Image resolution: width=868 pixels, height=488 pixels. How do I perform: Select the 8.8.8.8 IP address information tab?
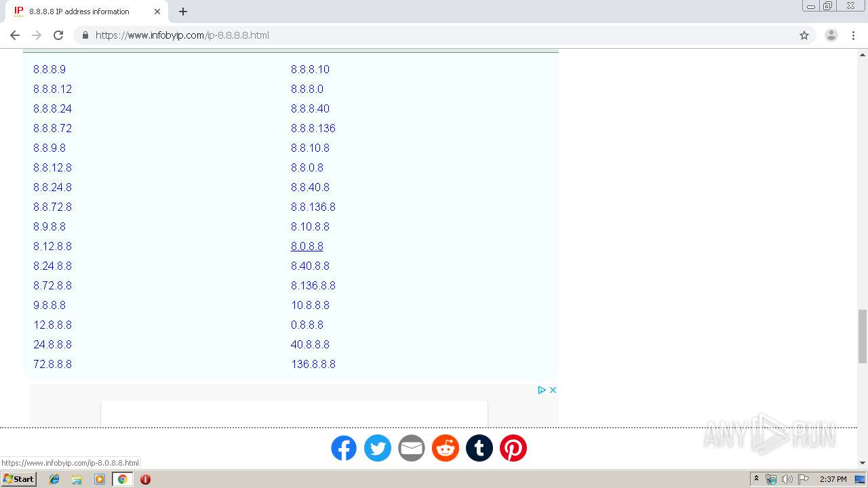click(85, 12)
